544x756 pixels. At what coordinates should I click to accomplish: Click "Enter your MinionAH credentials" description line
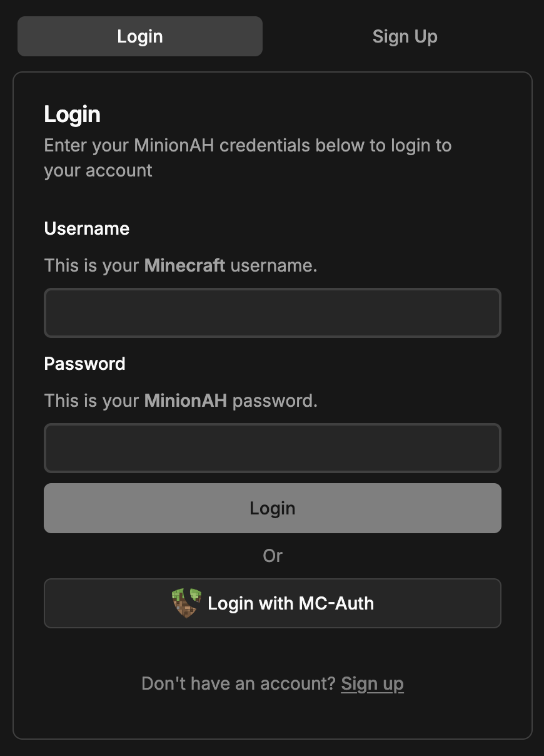click(x=248, y=146)
